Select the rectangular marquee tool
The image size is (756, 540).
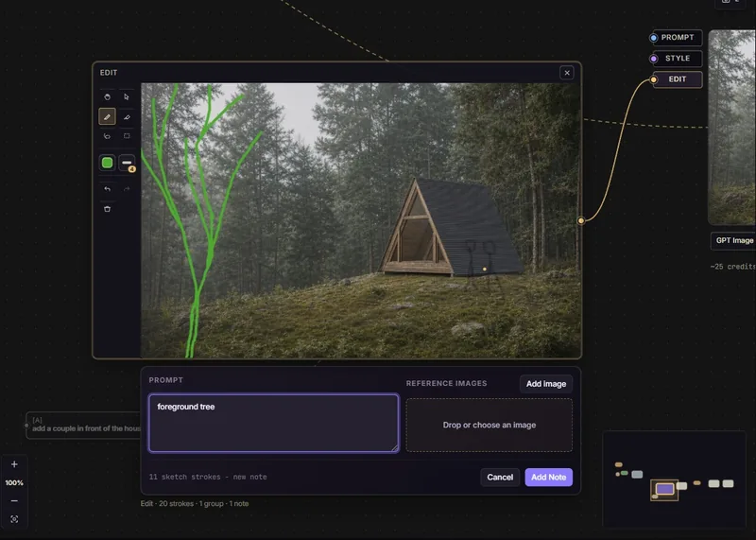pos(127,136)
